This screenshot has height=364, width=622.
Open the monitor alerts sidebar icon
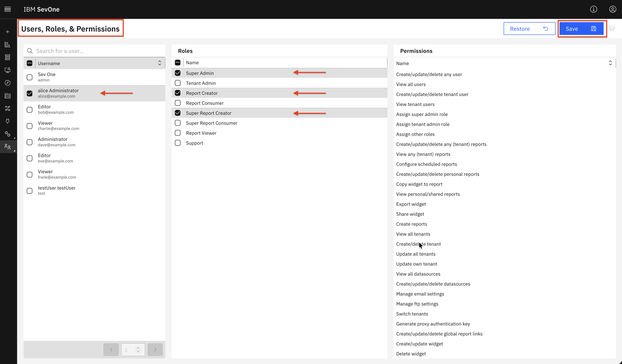pos(8,70)
